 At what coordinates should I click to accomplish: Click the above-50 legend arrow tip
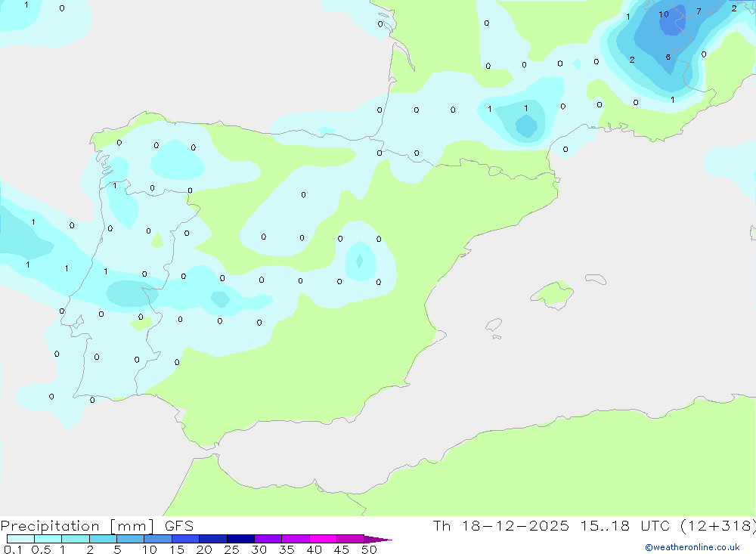(x=379, y=540)
